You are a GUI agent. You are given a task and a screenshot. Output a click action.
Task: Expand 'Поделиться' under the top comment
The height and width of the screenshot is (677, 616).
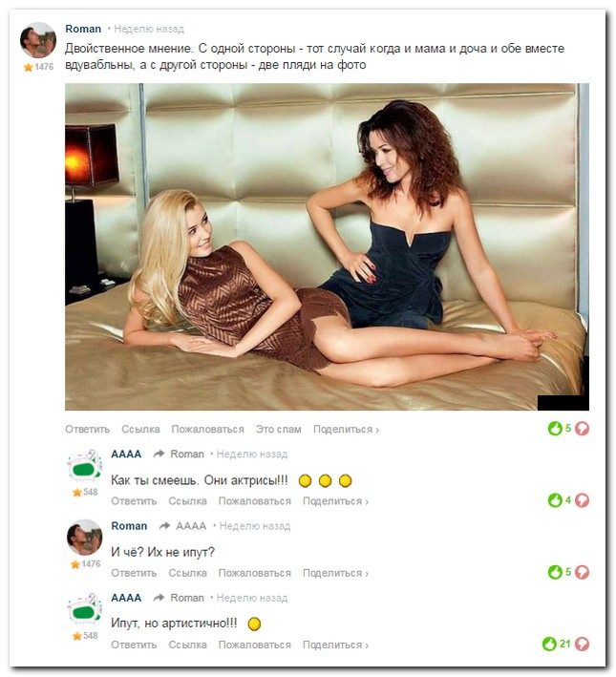click(346, 429)
